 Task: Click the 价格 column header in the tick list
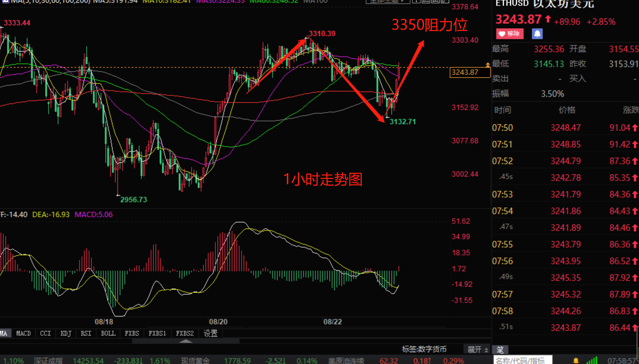click(567, 110)
